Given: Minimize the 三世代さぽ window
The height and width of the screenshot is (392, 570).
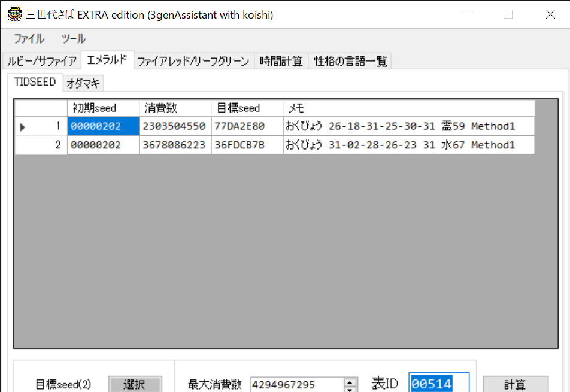Looking at the screenshot, I should pyautogui.click(x=467, y=14).
